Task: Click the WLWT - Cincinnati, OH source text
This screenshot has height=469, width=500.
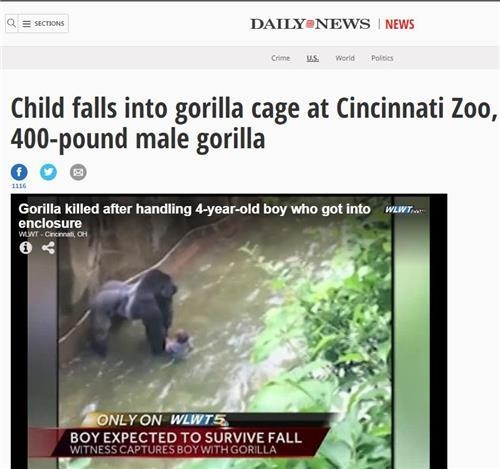Action: (53, 234)
